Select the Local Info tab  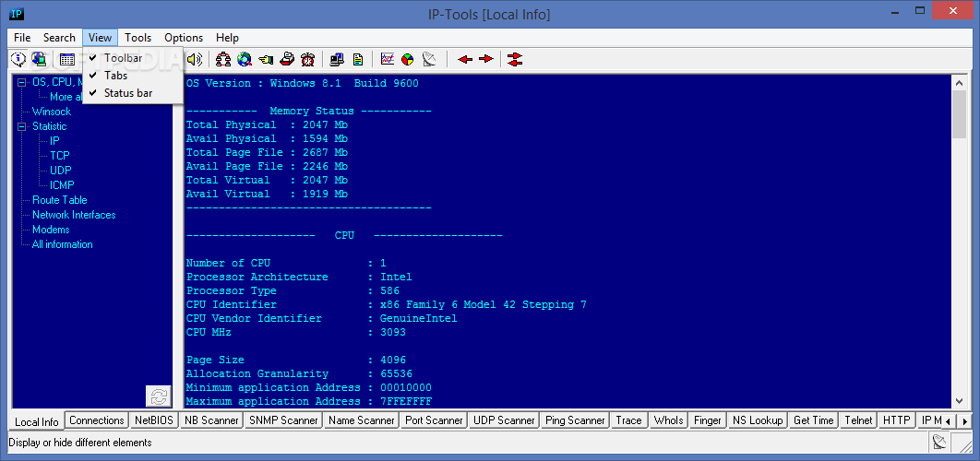[x=37, y=421]
